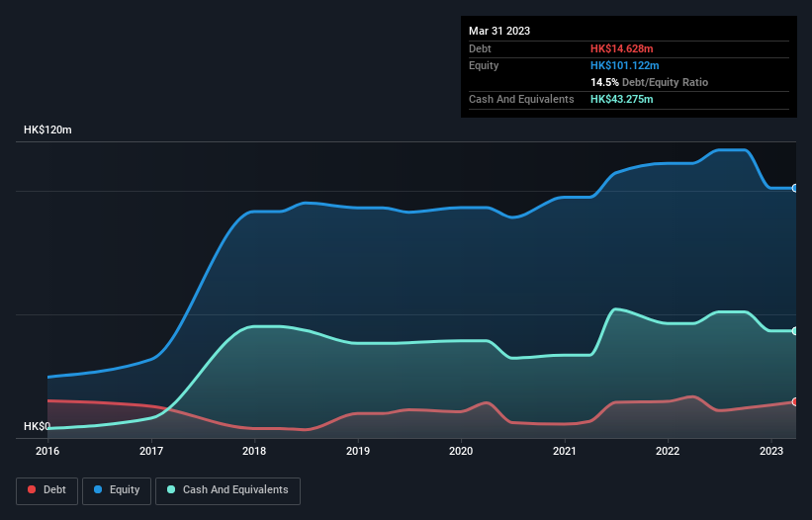
Task: Click the 2023 x-axis label
Action: point(771,451)
